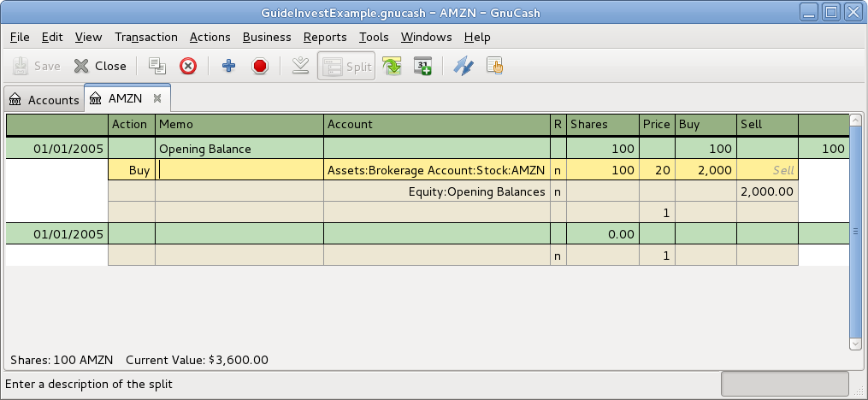Close the AMZN tab with its x
Screen dimensions: 868x400
(x=157, y=99)
